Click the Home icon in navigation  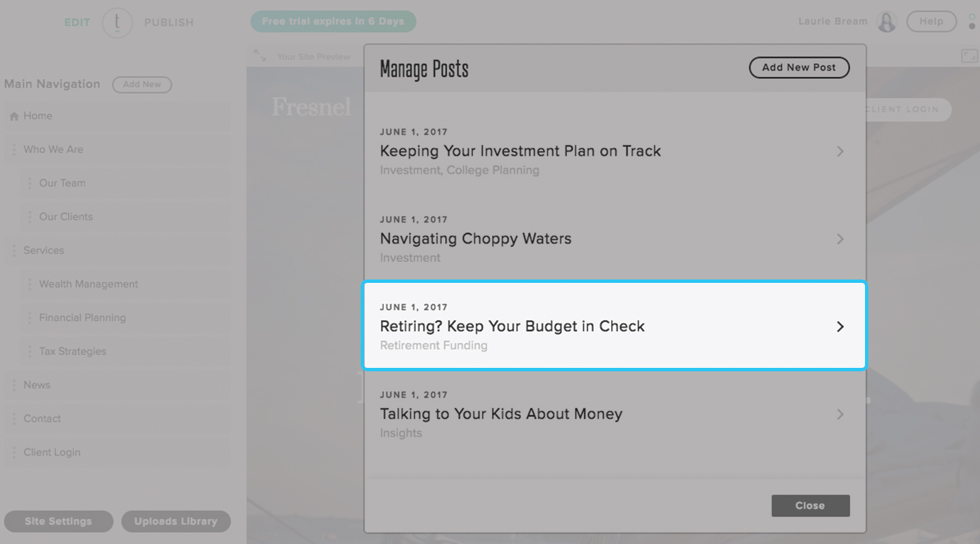(14, 116)
